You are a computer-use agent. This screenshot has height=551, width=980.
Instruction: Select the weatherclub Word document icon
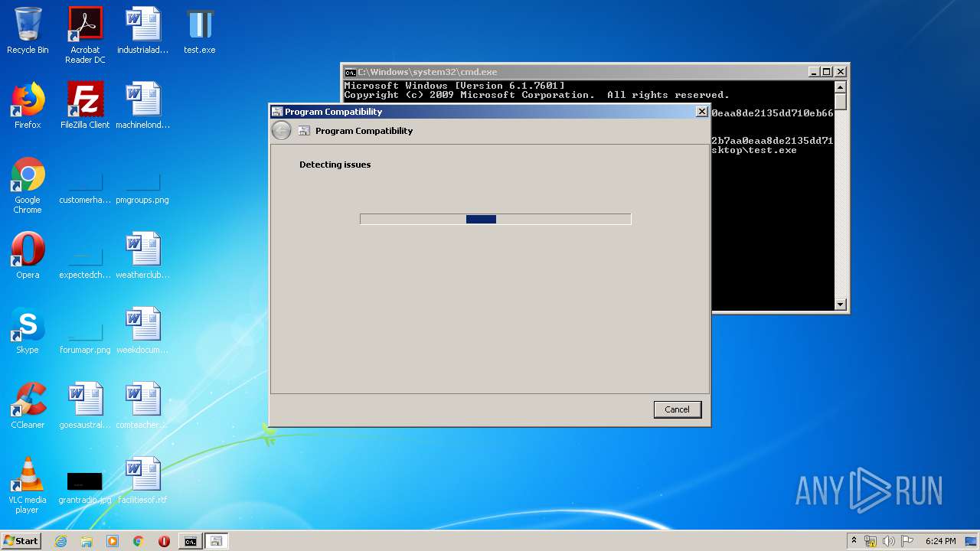pos(142,256)
